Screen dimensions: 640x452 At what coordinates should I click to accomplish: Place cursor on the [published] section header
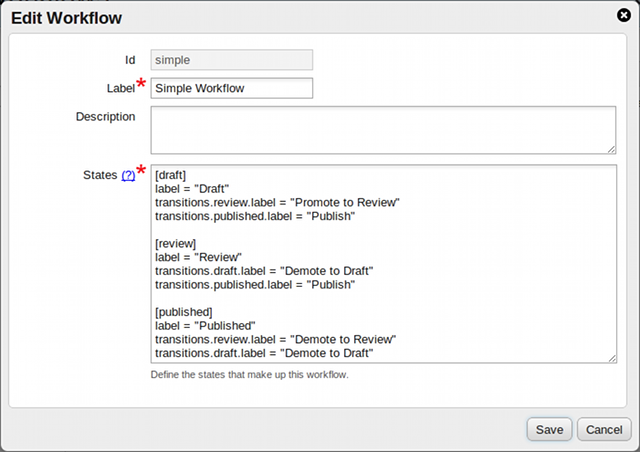(x=183, y=312)
